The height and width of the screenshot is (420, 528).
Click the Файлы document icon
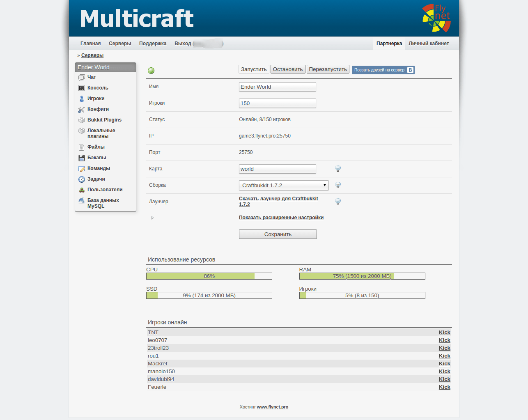(x=82, y=147)
